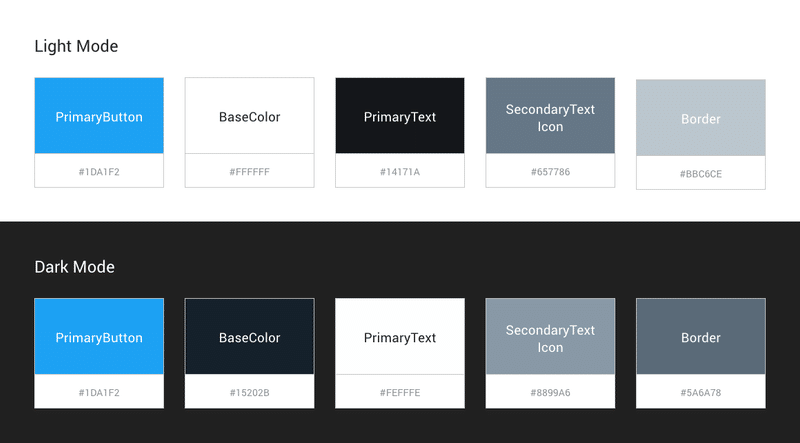800x443 pixels.
Task: Click the Dark Mode heading
Action: click(x=74, y=267)
